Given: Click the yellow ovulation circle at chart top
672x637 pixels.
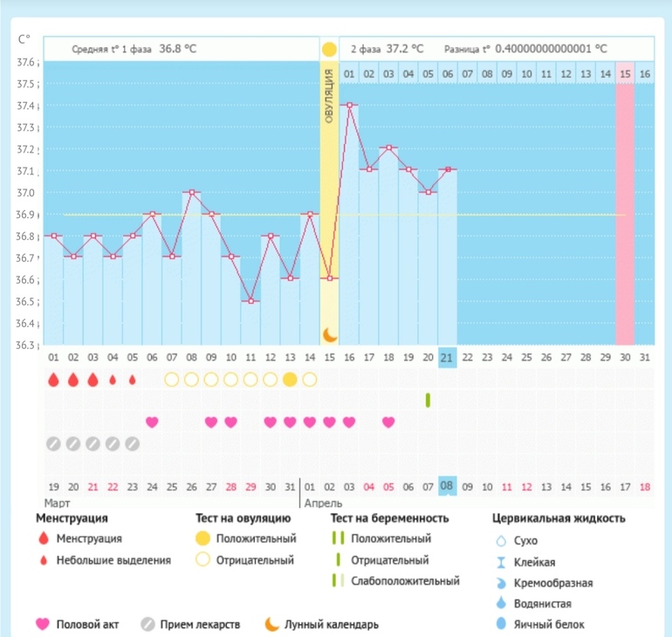Looking at the screenshot, I should pos(329,50).
